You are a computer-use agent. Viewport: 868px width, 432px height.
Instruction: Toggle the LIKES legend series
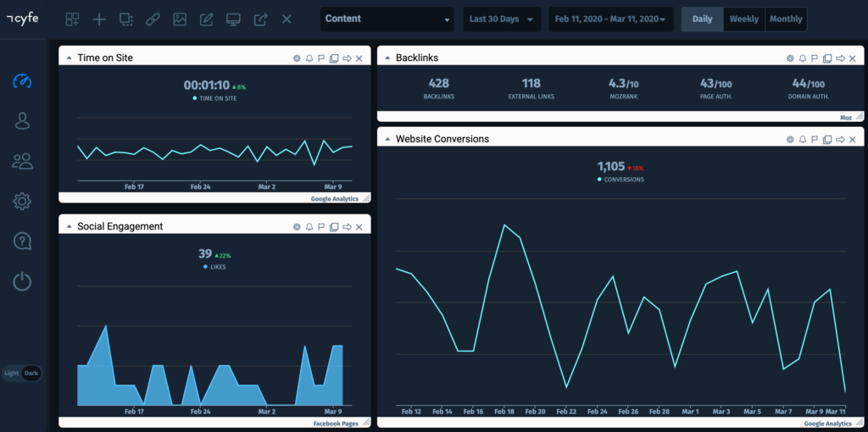click(x=214, y=267)
